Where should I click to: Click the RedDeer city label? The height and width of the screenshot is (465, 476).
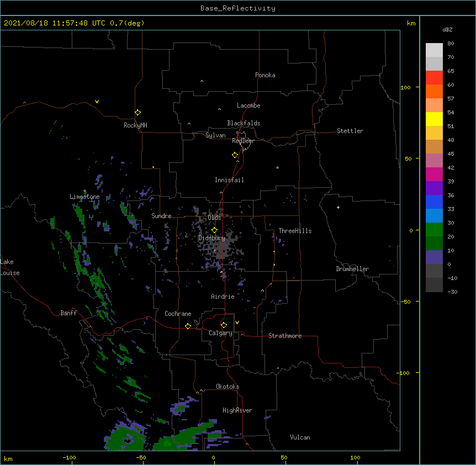(243, 141)
